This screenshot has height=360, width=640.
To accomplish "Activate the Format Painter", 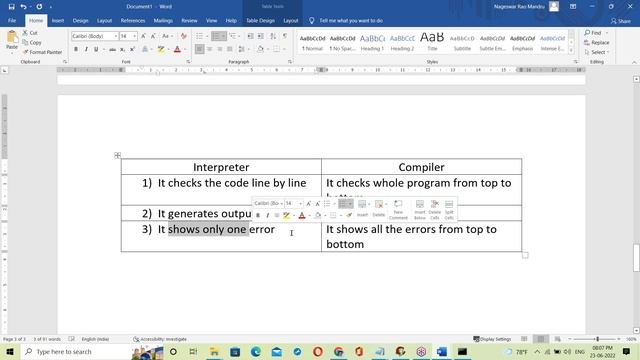I will [x=42, y=52].
